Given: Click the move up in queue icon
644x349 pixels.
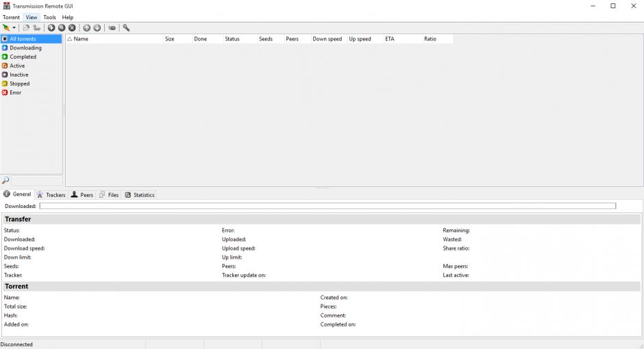Looking at the screenshot, I should [86, 28].
